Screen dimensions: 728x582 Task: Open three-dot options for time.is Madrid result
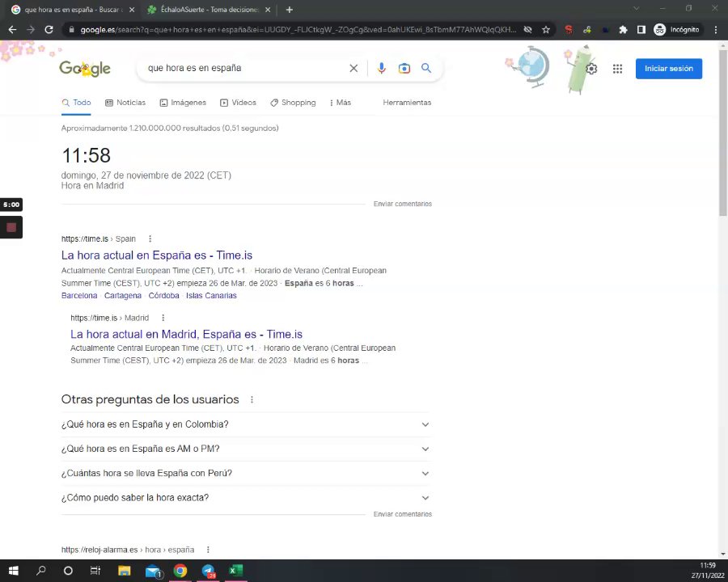[x=163, y=318]
